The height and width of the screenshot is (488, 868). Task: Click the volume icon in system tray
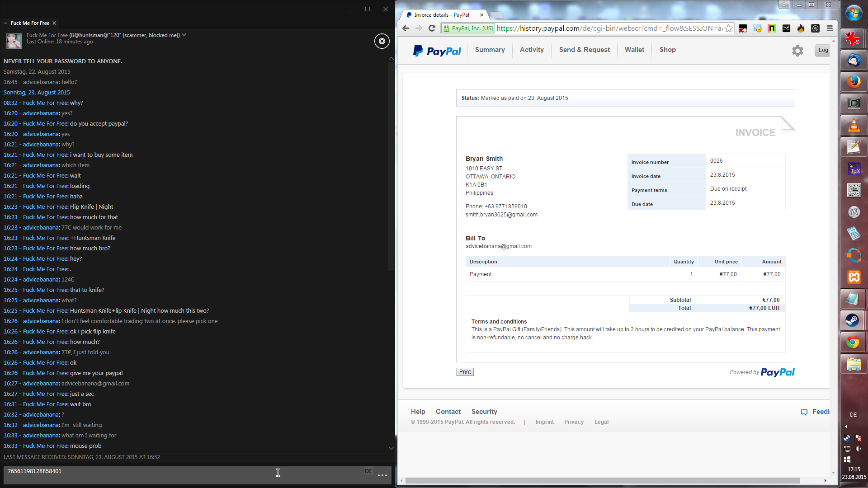[x=858, y=449]
